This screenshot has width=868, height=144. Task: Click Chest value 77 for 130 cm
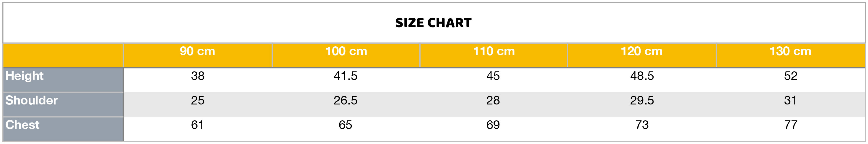[x=791, y=125]
